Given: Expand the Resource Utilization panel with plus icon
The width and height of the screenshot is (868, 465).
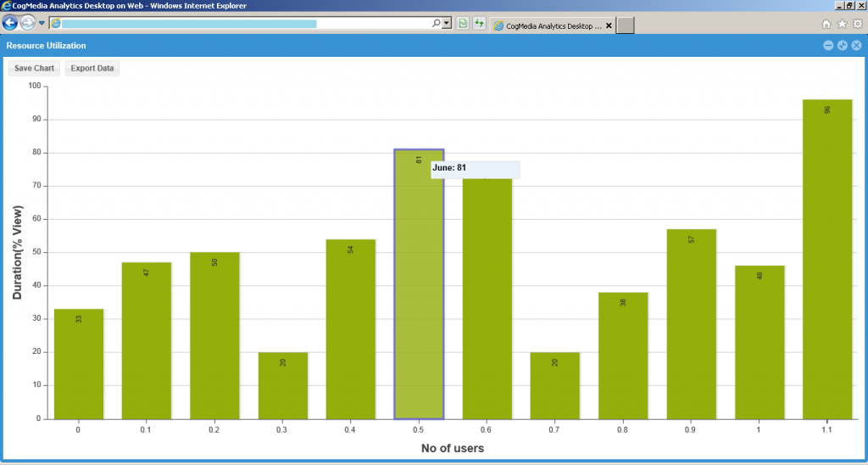Looking at the screenshot, I should coord(842,46).
